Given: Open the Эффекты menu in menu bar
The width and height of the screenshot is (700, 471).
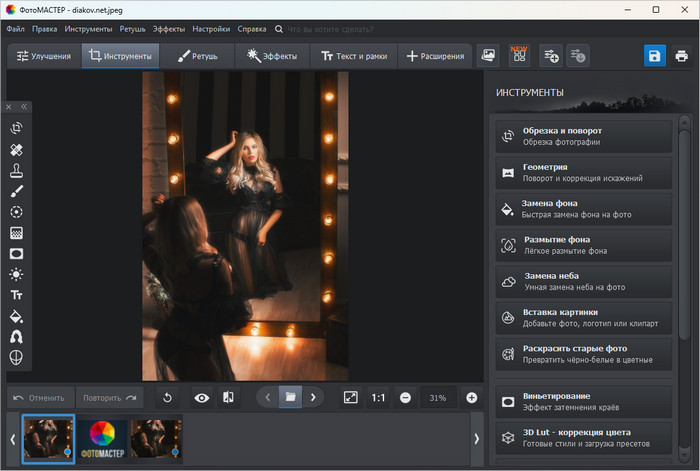Looking at the screenshot, I should pyautogui.click(x=167, y=29).
